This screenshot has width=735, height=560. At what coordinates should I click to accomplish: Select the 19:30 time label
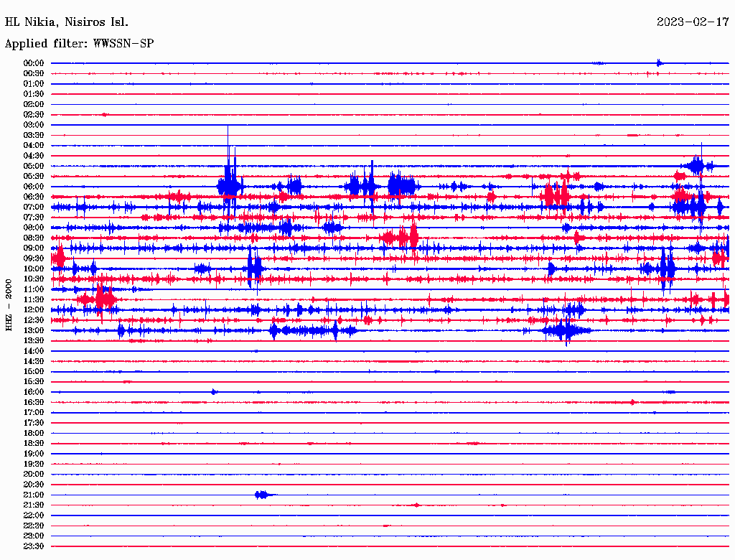34,464
